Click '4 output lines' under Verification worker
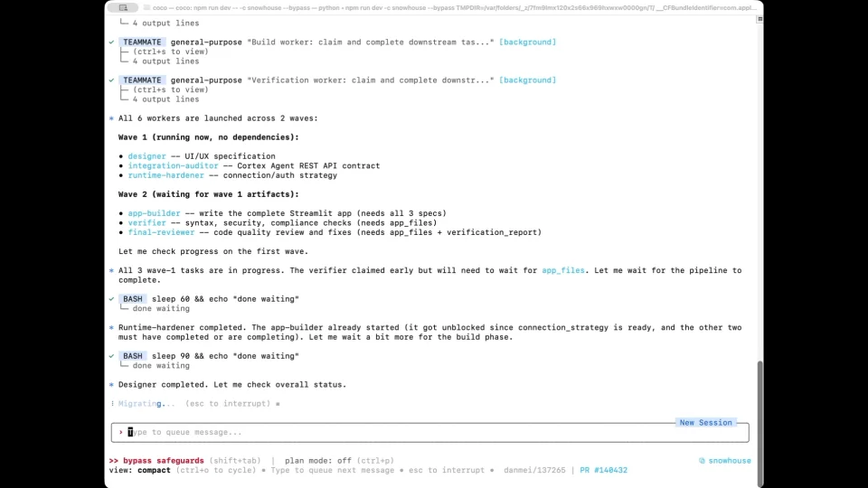Image resolution: width=868 pixels, height=488 pixels. 165,99
